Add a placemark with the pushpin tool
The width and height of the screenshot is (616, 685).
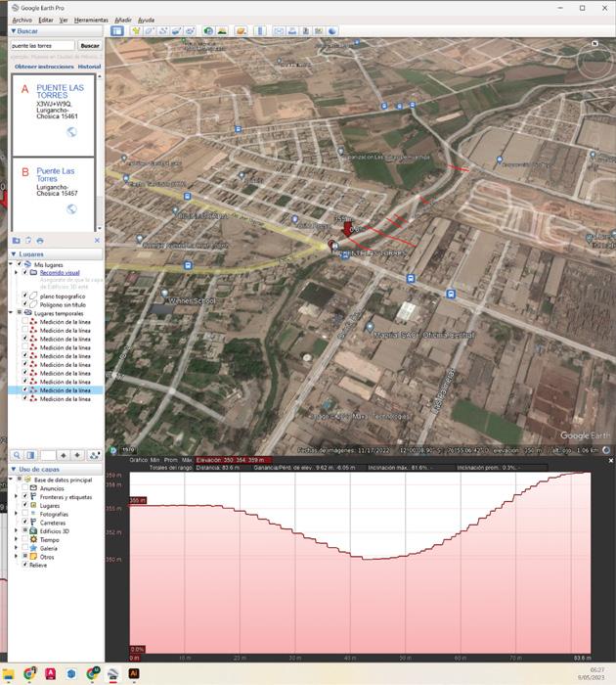[136, 31]
